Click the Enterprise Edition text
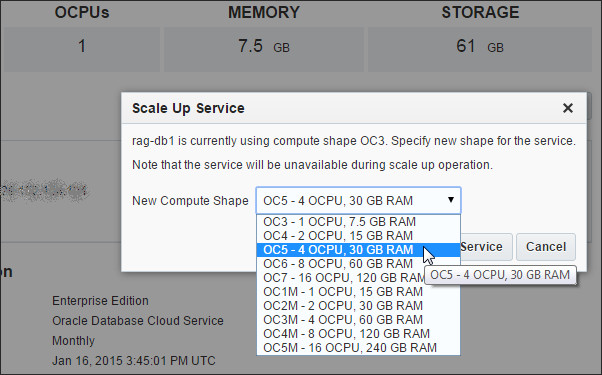The width and height of the screenshot is (602, 375). coord(100,301)
